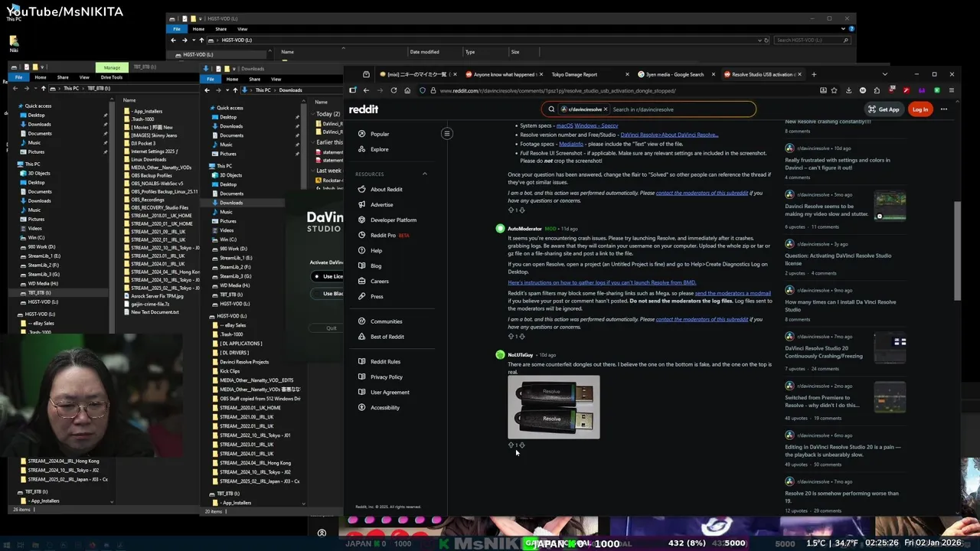The image size is (980, 551).
Task: Open Share tab in HGST-VOD Explorer window
Action: (x=220, y=29)
